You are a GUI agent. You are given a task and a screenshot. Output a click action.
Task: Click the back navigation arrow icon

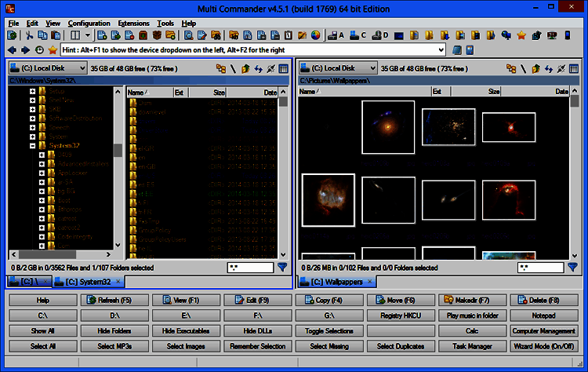(11, 49)
